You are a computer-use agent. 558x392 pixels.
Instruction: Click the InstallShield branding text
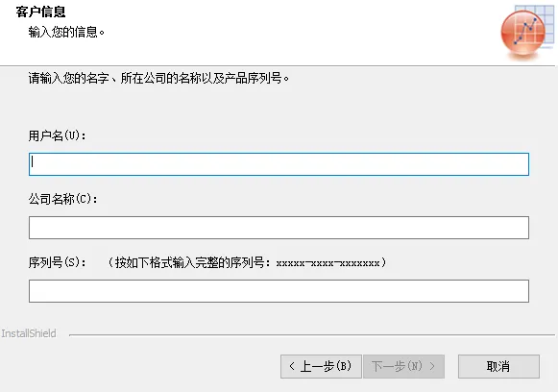(29, 333)
